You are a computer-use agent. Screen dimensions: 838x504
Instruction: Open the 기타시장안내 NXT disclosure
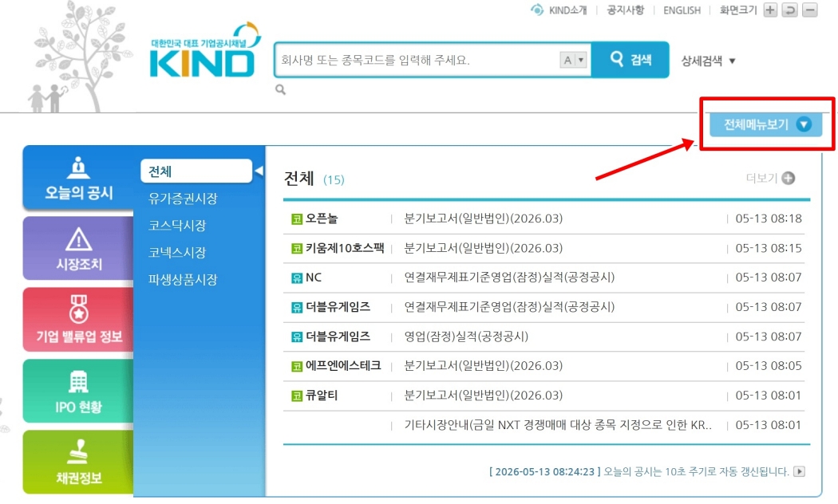[558, 425]
